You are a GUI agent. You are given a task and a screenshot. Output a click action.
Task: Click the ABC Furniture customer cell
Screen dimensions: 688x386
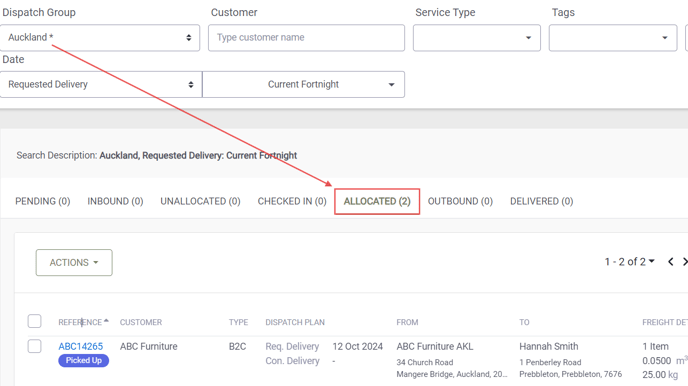pos(149,346)
